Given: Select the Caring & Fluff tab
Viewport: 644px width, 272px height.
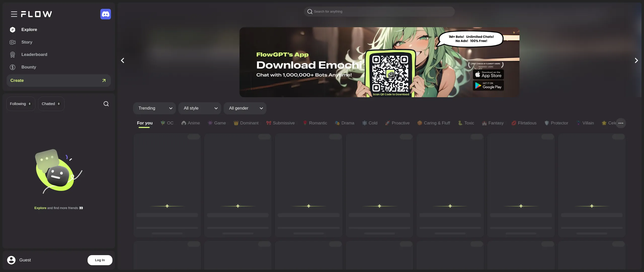Looking at the screenshot, I should coord(434,123).
